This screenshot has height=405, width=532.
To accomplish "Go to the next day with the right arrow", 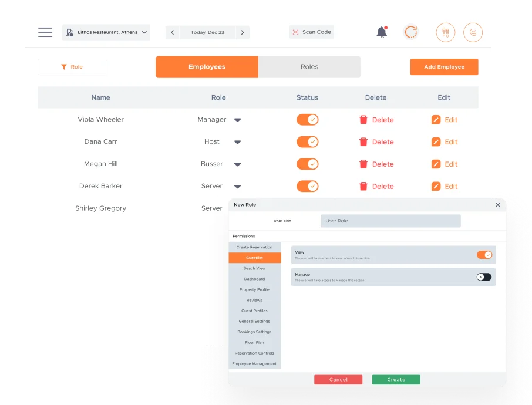I will 243,32.
